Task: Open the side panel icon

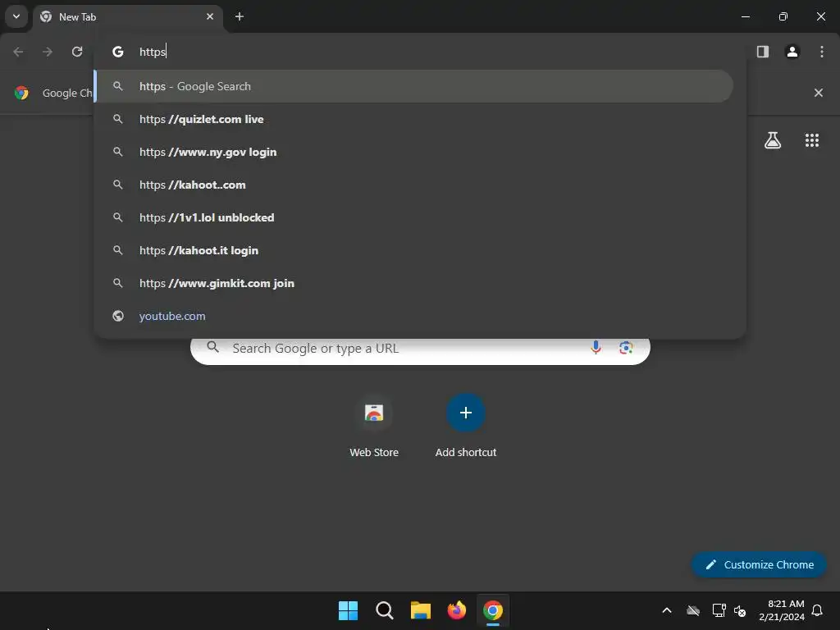Action: 762,52
